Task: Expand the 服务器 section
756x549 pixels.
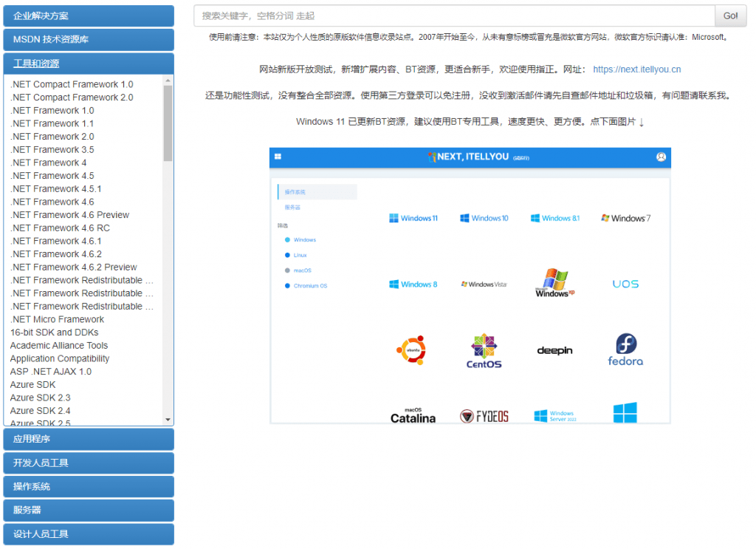Action: [89, 510]
